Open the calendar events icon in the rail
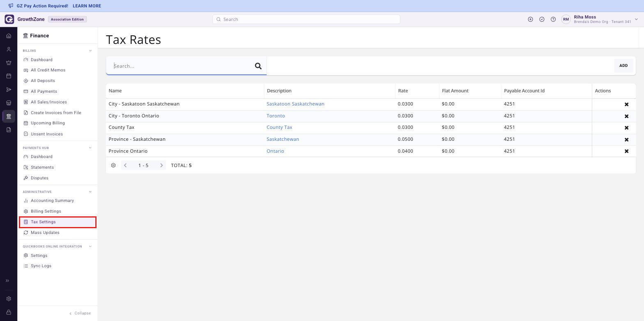 point(9,76)
